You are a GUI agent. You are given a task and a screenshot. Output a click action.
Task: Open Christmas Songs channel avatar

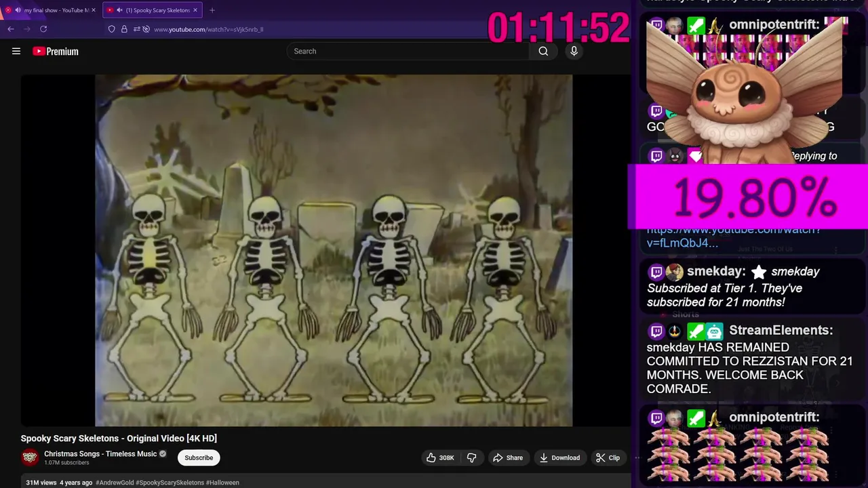click(x=30, y=457)
